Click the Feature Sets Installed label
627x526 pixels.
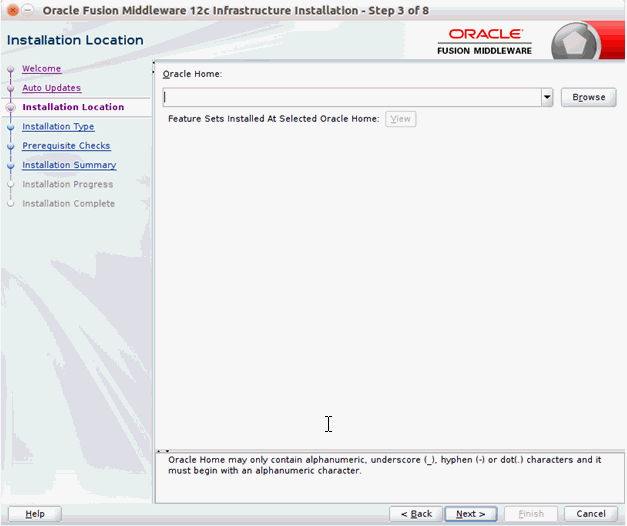(274, 119)
